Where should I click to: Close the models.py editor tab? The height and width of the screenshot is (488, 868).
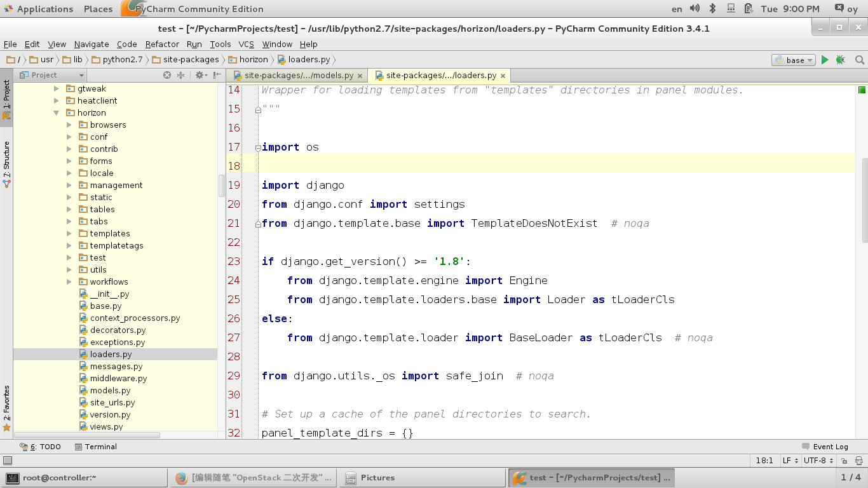[360, 76]
